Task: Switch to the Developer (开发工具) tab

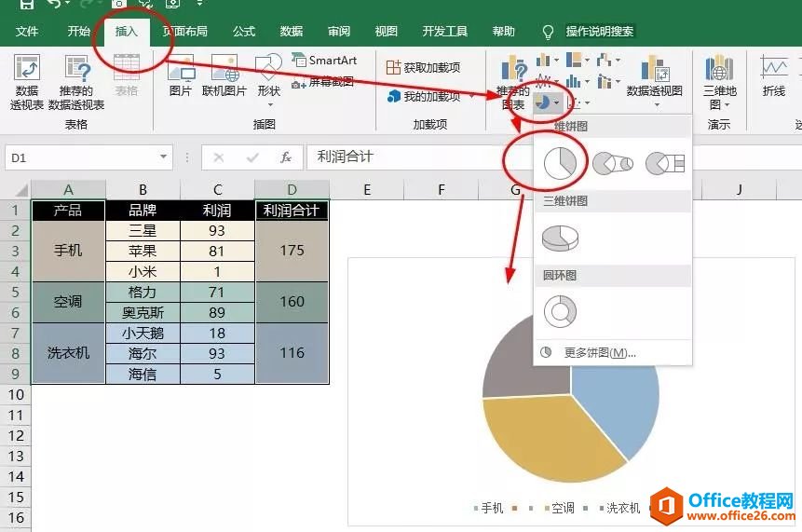Action: tap(445, 32)
